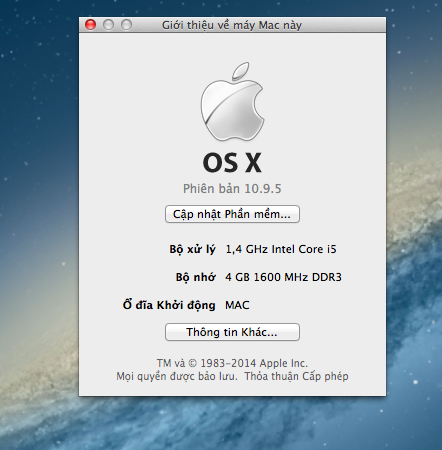This screenshot has width=442, height=450.
Task: Click the Bộ xử lý label
Action: point(192,250)
